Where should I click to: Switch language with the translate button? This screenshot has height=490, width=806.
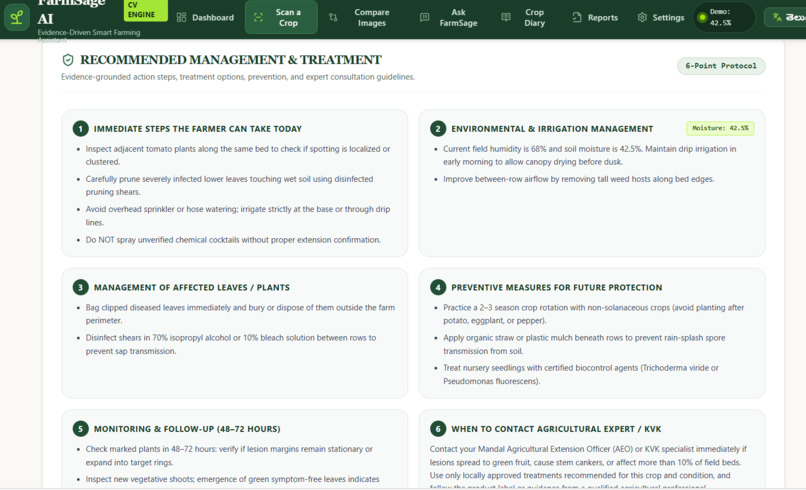tap(785, 17)
